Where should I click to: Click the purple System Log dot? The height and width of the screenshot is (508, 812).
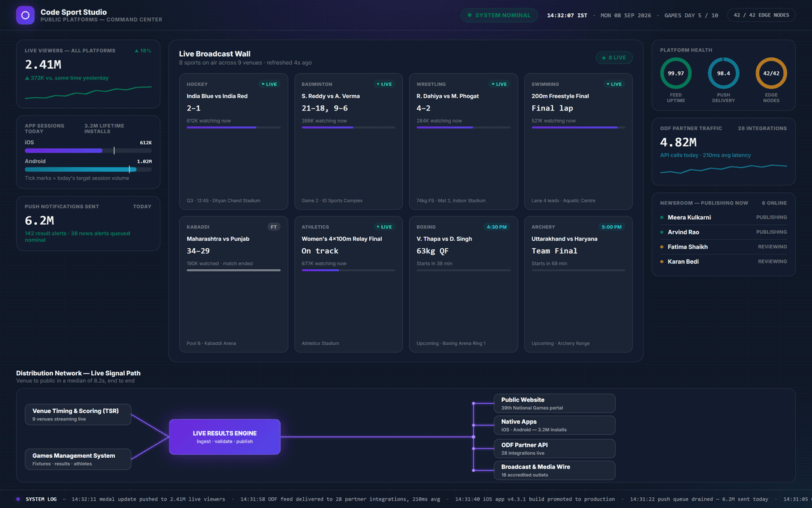click(x=18, y=499)
